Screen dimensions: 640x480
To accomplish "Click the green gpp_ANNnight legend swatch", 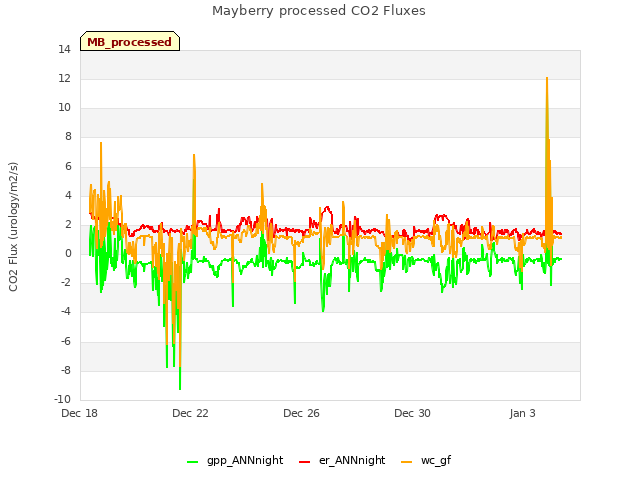I will [192, 462].
